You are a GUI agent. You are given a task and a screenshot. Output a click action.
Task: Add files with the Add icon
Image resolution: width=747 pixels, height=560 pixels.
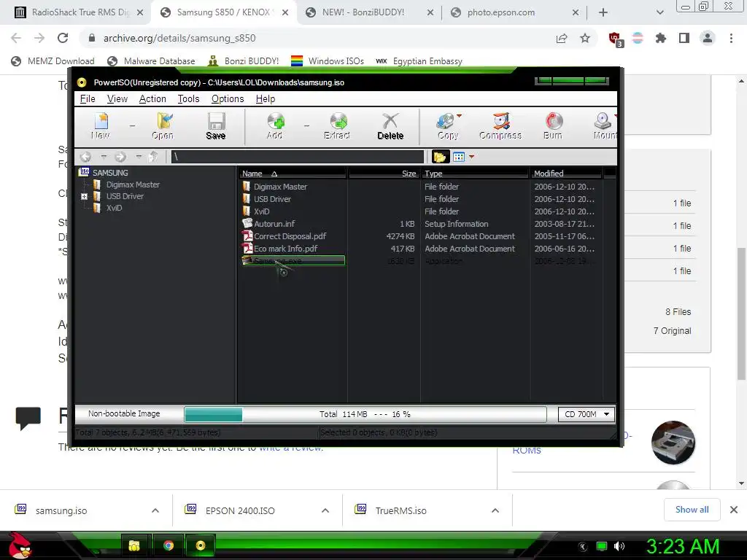tap(275, 126)
